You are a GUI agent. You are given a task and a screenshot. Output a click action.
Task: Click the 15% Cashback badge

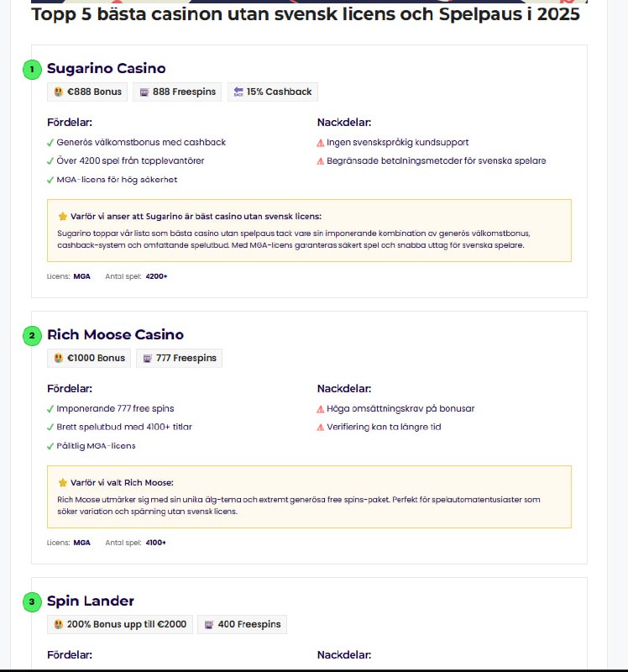(272, 92)
